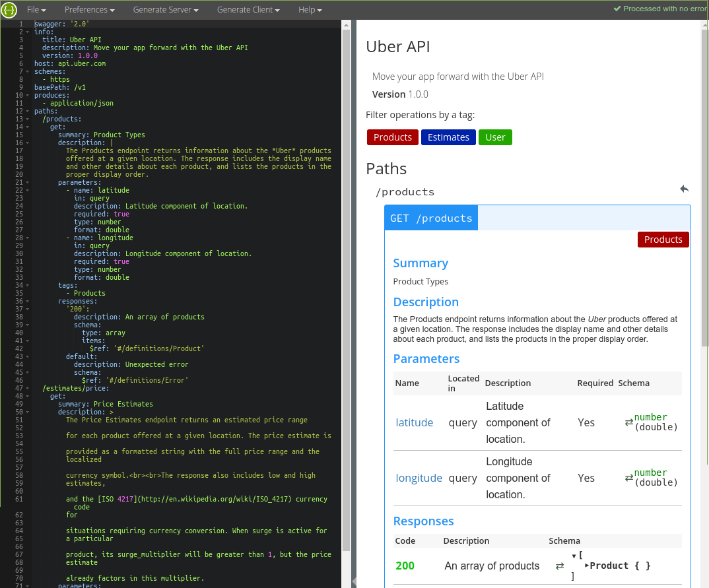Toggle the Products tag filter
Viewport: 709px width, 588px height.
coord(392,137)
